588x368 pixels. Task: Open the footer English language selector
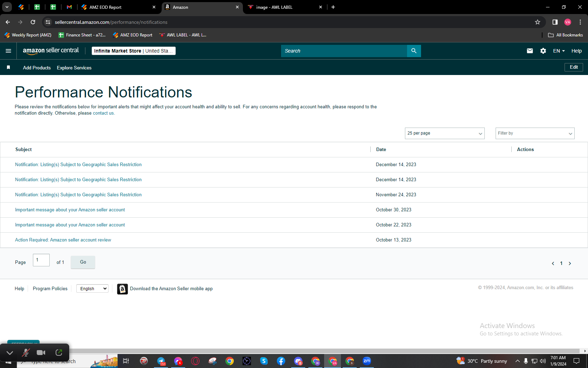click(x=92, y=289)
